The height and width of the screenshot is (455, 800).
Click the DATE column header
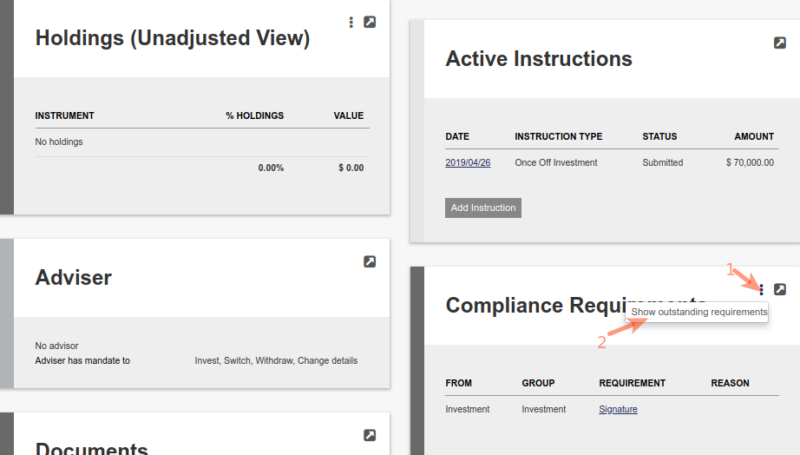pyautogui.click(x=457, y=137)
